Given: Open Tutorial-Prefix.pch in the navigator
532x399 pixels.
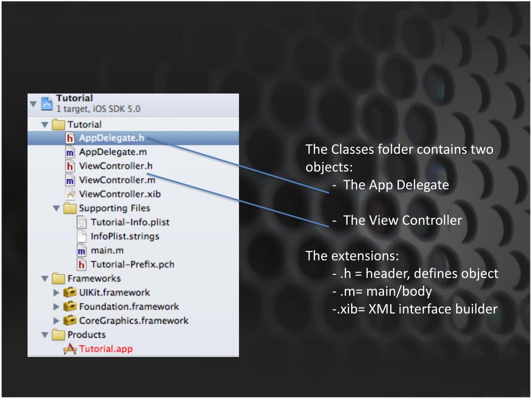Looking at the screenshot, I should coord(132,264).
